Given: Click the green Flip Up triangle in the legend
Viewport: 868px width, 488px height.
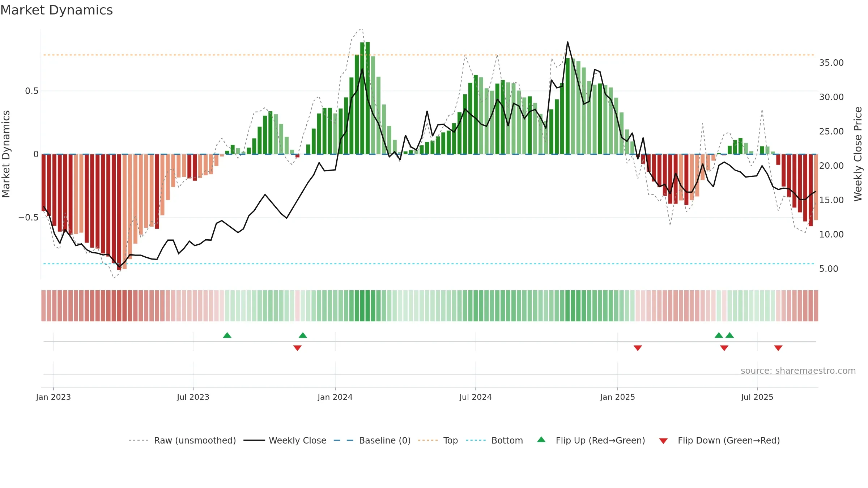Looking at the screenshot, I should coord(541,440).
